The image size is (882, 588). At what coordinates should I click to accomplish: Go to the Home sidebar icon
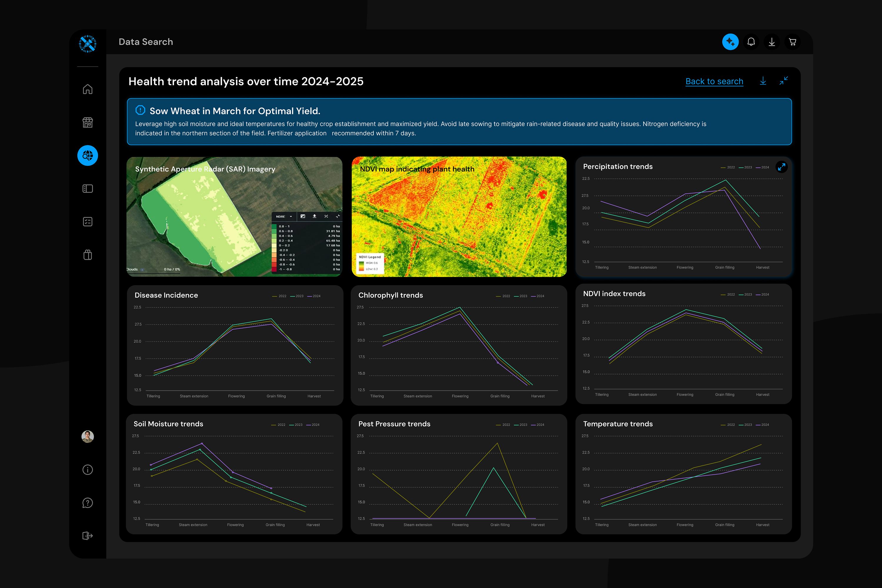point(87,89)
